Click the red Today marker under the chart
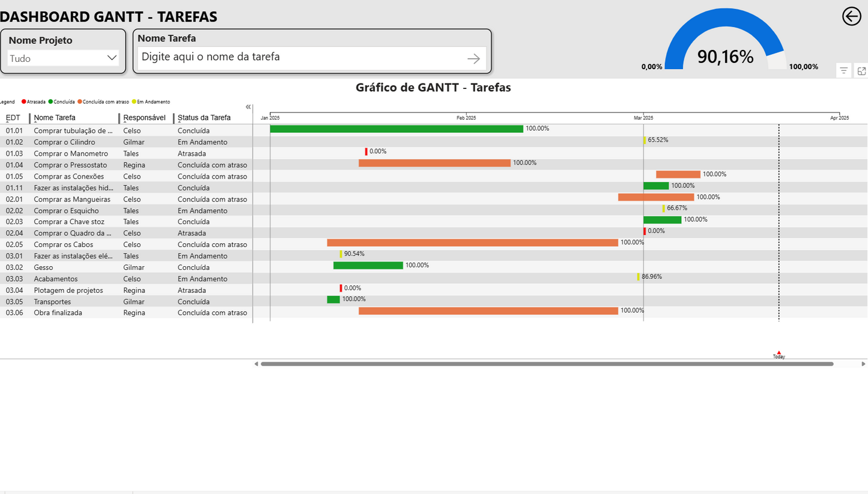 point(778,353)
